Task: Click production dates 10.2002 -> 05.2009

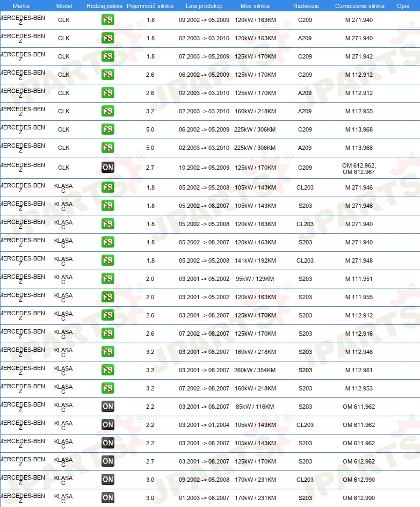Action: [x=204, y=168]
